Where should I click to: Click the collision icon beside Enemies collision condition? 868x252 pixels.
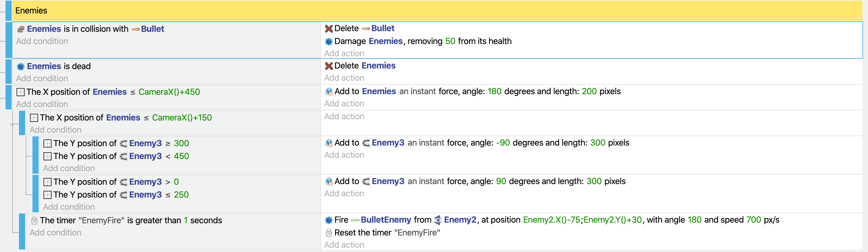21,29
